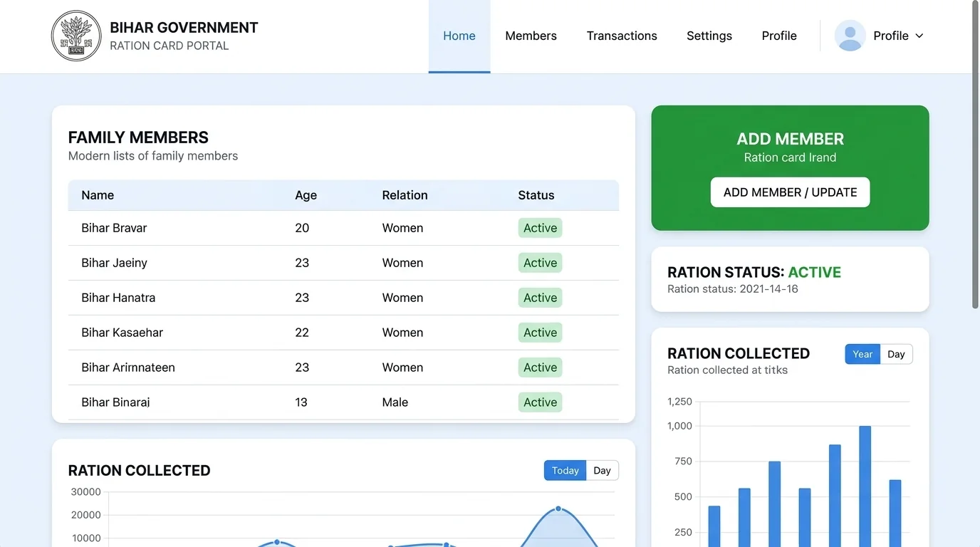Open the Members page
The height and width of the screenshot is (547, 980).
click(x=531, y=36)
